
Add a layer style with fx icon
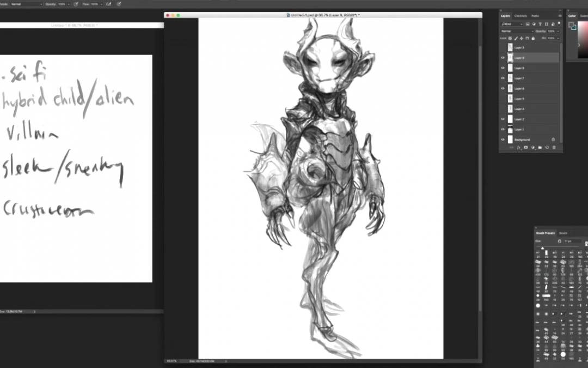pos(518,148)
